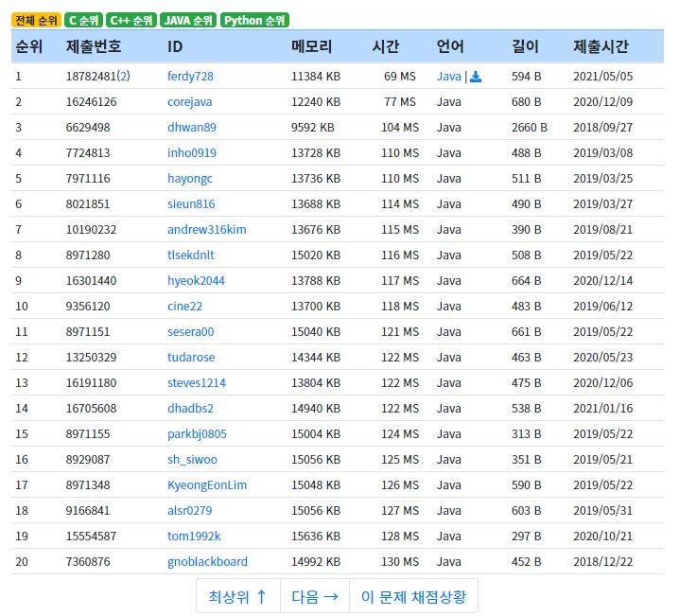
Task: Click the ID column header
Action: pos(175,46)
